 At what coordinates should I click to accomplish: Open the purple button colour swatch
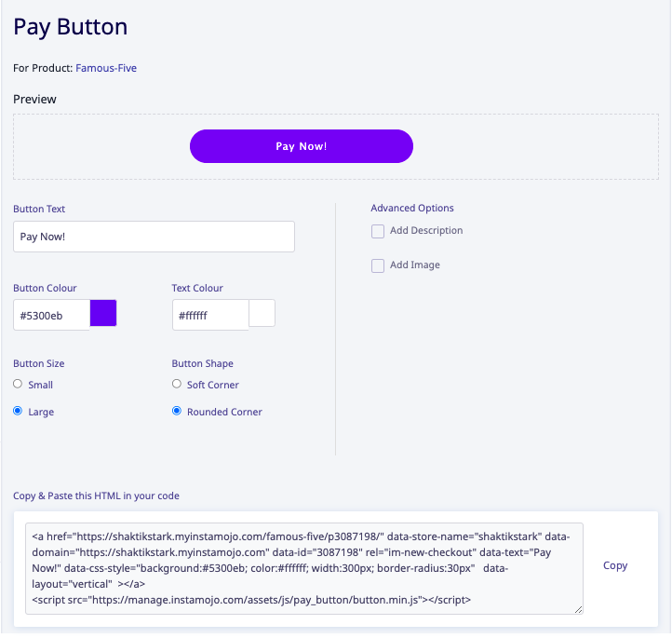tap(103, 313)
